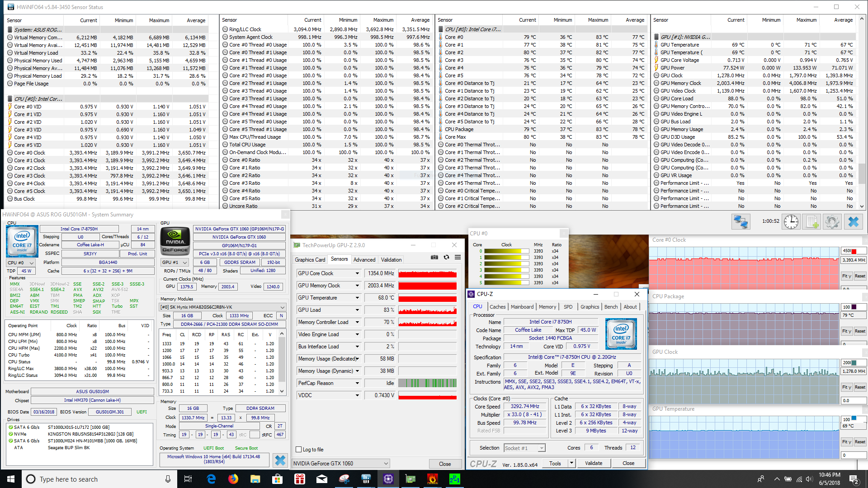The width and height of the screenshot is (868, 488).
Task: Switch to CPU-Z taskbar icon
Action: pyautogui.click(x=388, y=479)
